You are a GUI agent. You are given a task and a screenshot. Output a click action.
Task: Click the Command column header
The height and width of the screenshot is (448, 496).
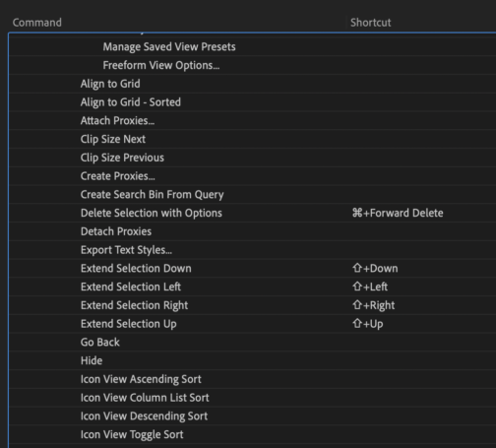click(x=37, y=23)
